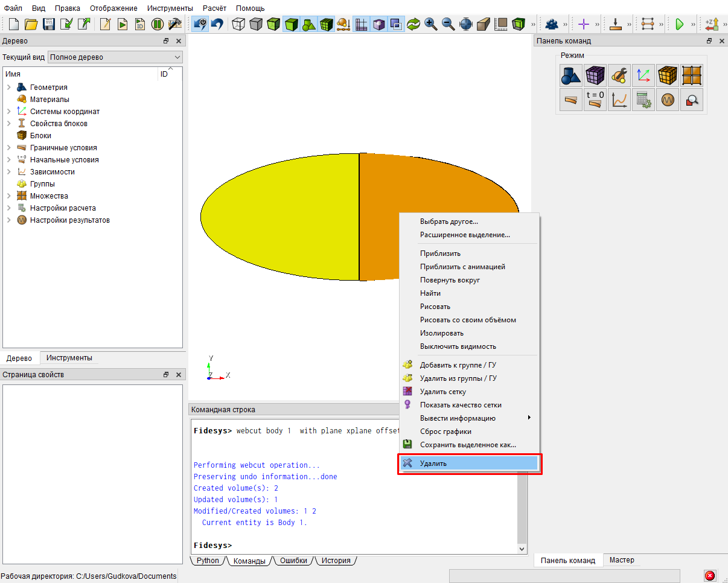Open Geometry mode in command panel
Screen dimensions: 728x583
pyautogui.click(x=571, y=75)
